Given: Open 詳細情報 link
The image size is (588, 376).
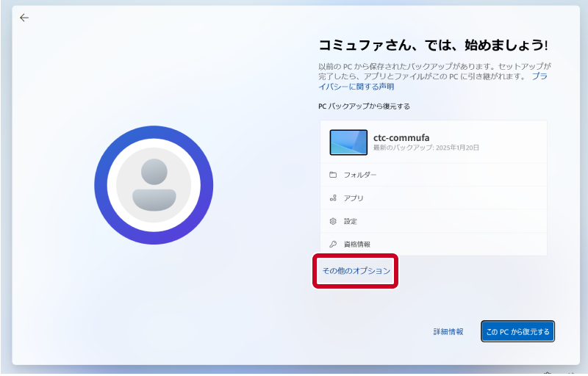Looking at the screenshot, I should point(448,331).
